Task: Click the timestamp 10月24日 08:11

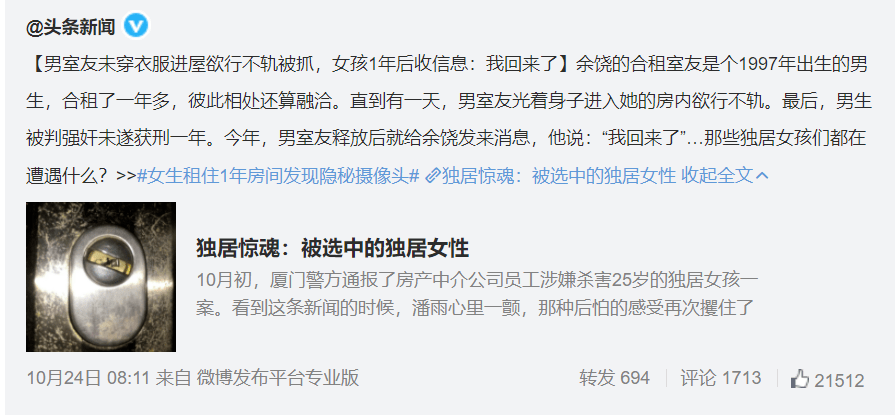Action: (x=88, y=377)
